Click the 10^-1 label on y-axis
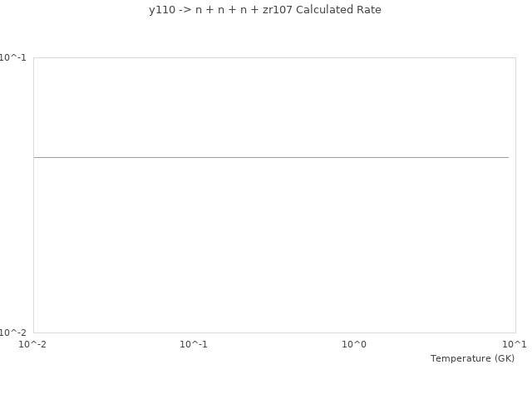This screenshot has width=532, height=399. point(12,57)
